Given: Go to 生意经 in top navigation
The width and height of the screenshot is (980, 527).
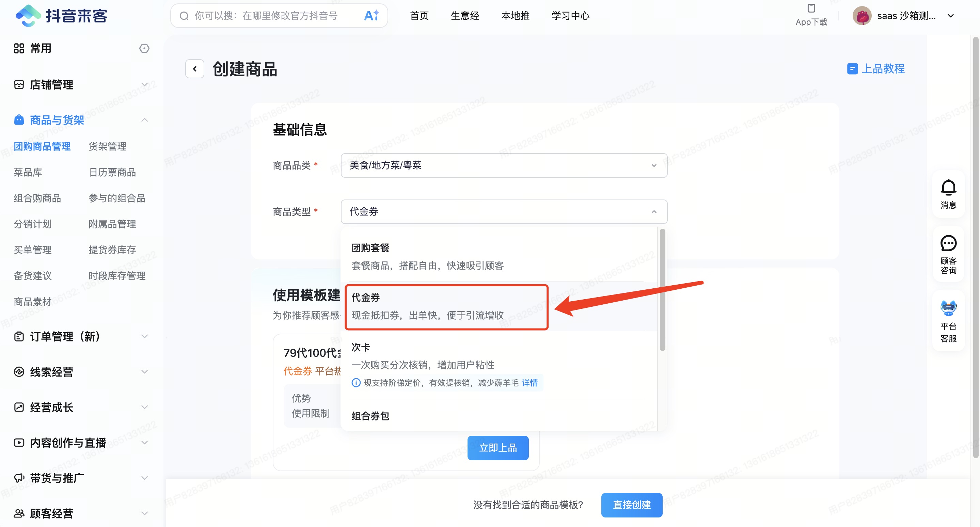Looking at the screenshot, I should tap(464, 16).
